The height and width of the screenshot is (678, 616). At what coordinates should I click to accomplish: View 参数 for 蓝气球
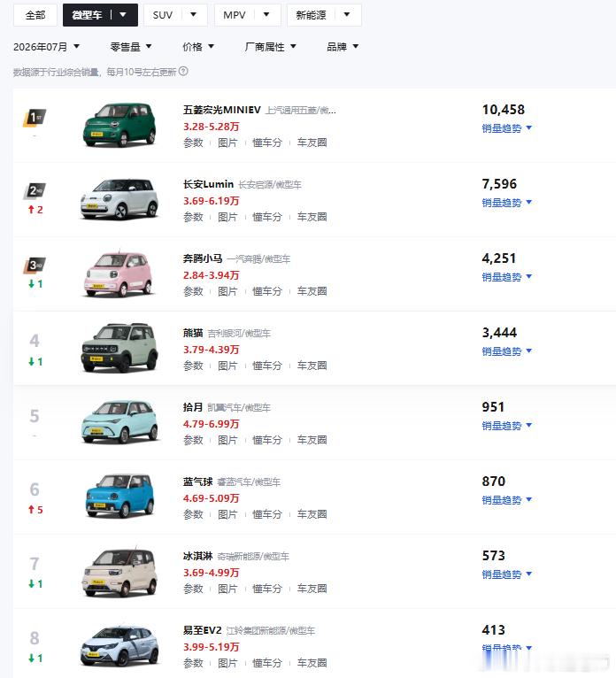[193, 514]
